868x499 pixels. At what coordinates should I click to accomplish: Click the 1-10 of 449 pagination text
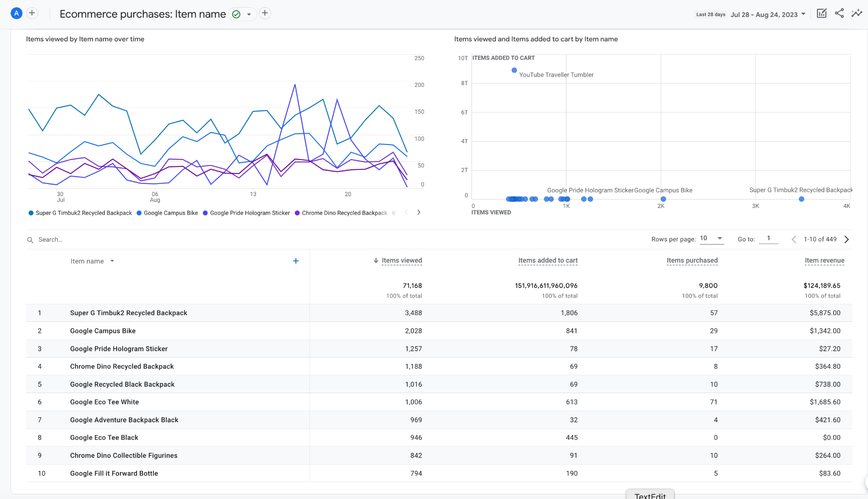coord(820,239)
